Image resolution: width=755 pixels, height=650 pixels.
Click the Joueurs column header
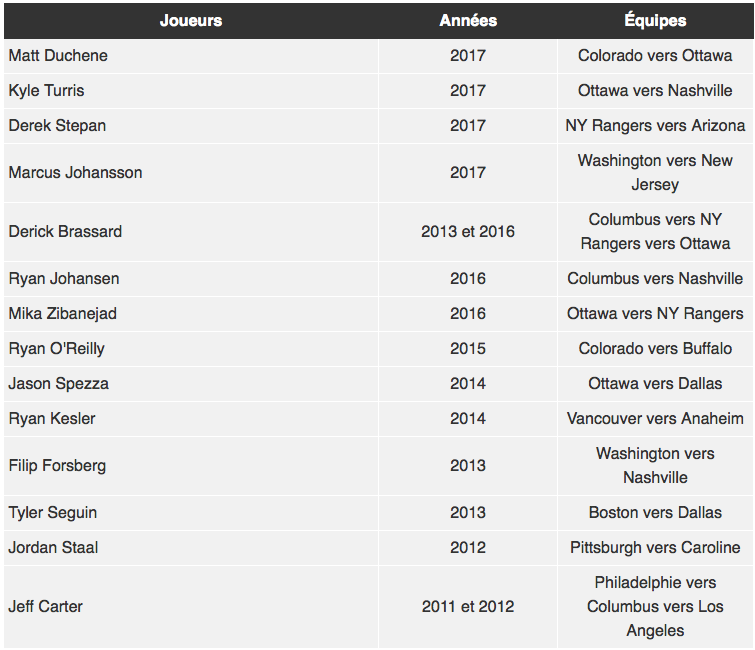tap(191, 21)
